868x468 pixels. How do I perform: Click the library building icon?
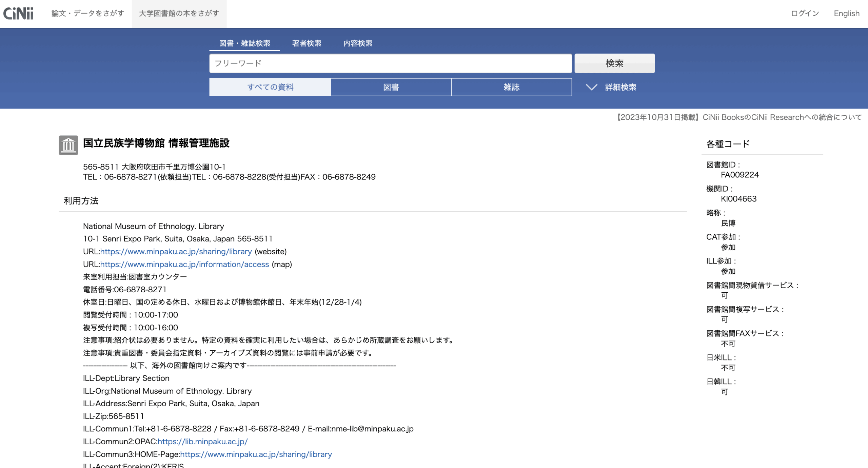tap(68, 145)
